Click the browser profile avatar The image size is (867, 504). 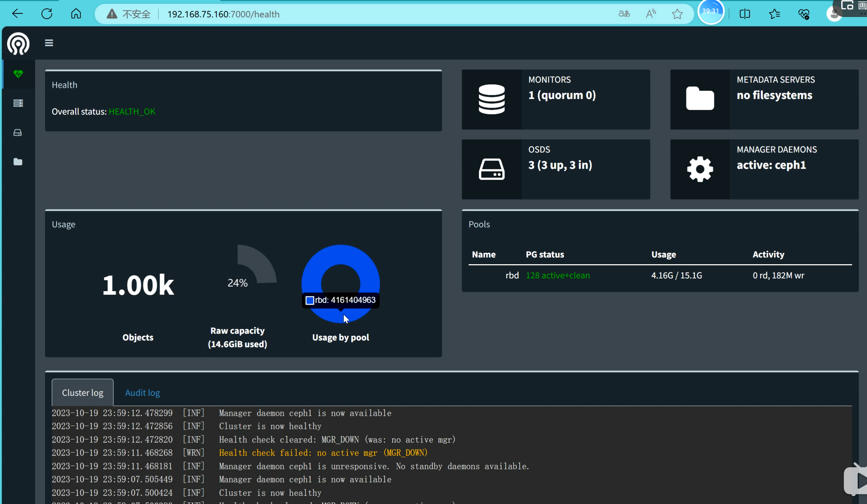point(834,14)
